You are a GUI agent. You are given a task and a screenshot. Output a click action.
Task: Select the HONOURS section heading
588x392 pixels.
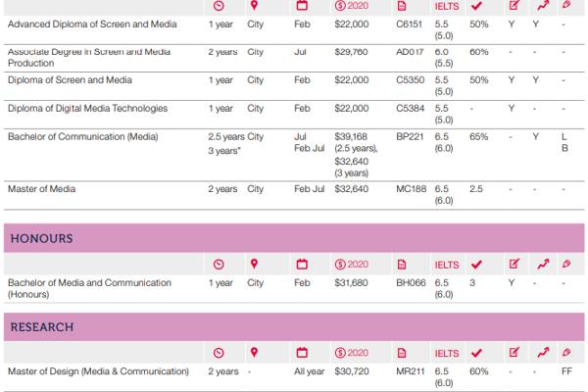40,238
